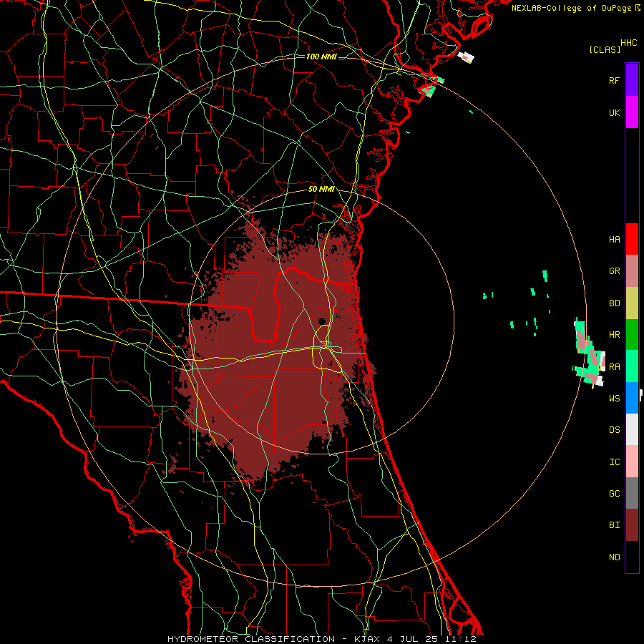Click the UK magenta legend color swatch
The image size is (644, 644).
632,112
